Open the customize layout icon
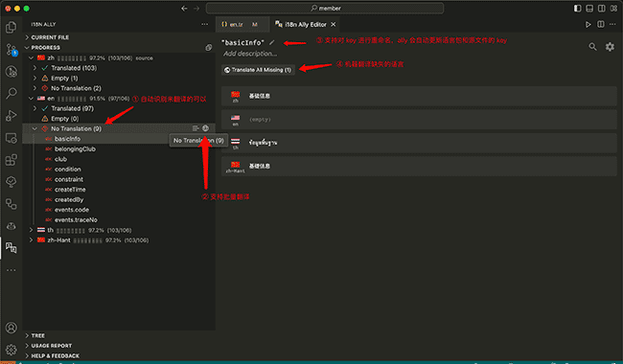Viewport: 623px width, 364px height. [x=613, y=9]
